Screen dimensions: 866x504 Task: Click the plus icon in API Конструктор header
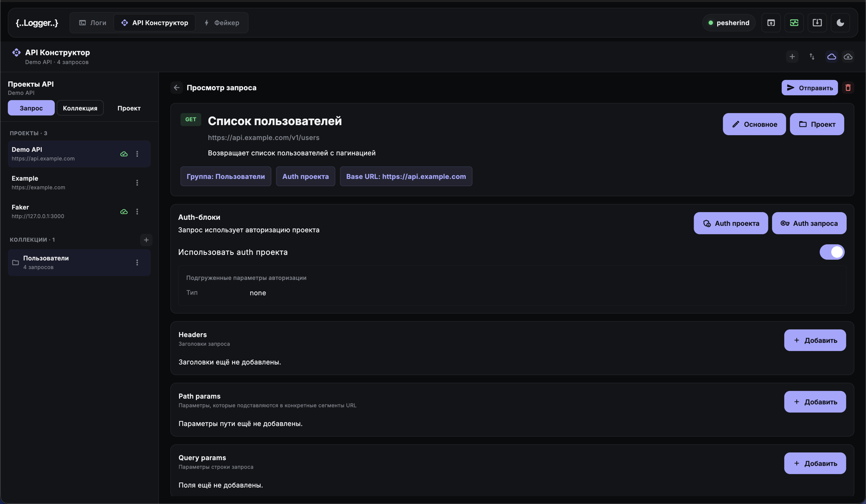point(792,57)
